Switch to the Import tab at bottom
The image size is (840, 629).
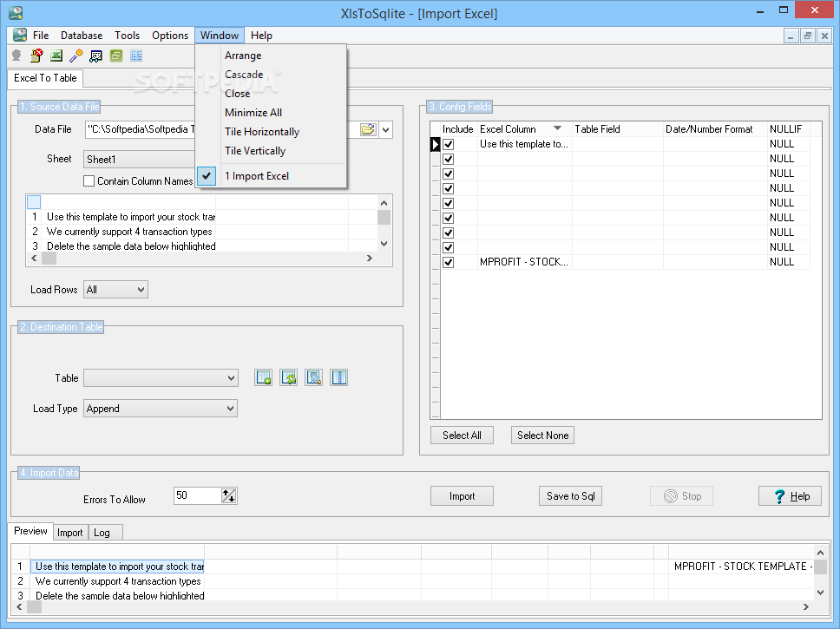pos(69,532)
